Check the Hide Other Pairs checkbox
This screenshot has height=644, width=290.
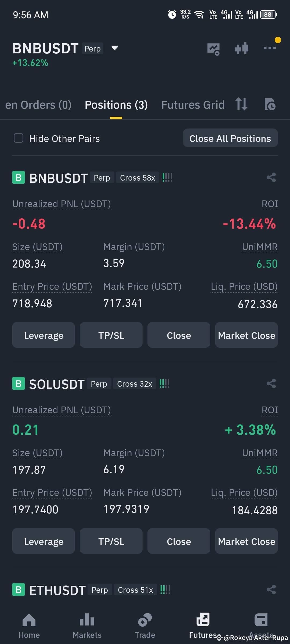point(19,138)
